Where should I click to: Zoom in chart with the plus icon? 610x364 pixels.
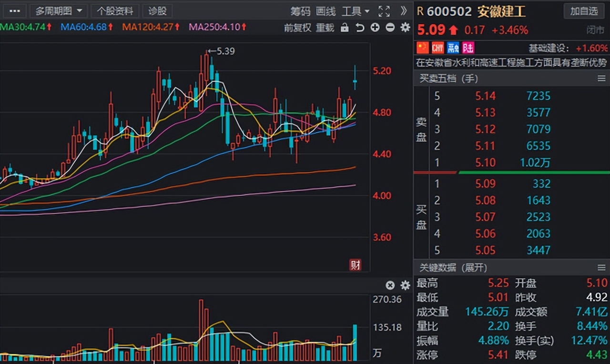tap(375, 28)
